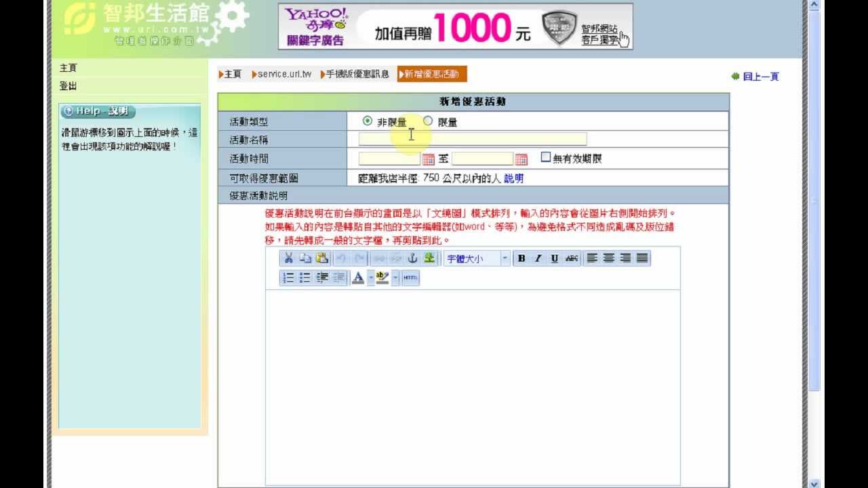Viewport: 868px width, 488px height.
Task: Click the Insert image icon
Action: click(429, 258)
